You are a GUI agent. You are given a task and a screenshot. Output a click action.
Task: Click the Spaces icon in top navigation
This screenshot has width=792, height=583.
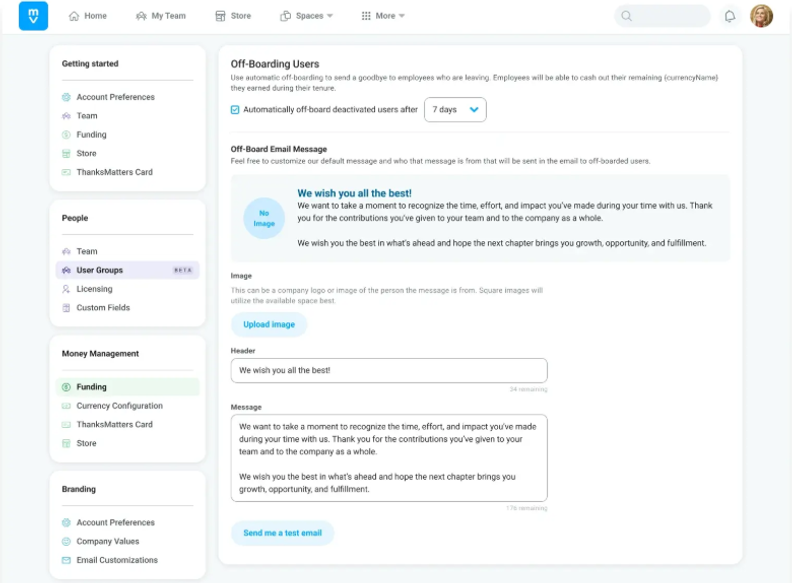285,16
